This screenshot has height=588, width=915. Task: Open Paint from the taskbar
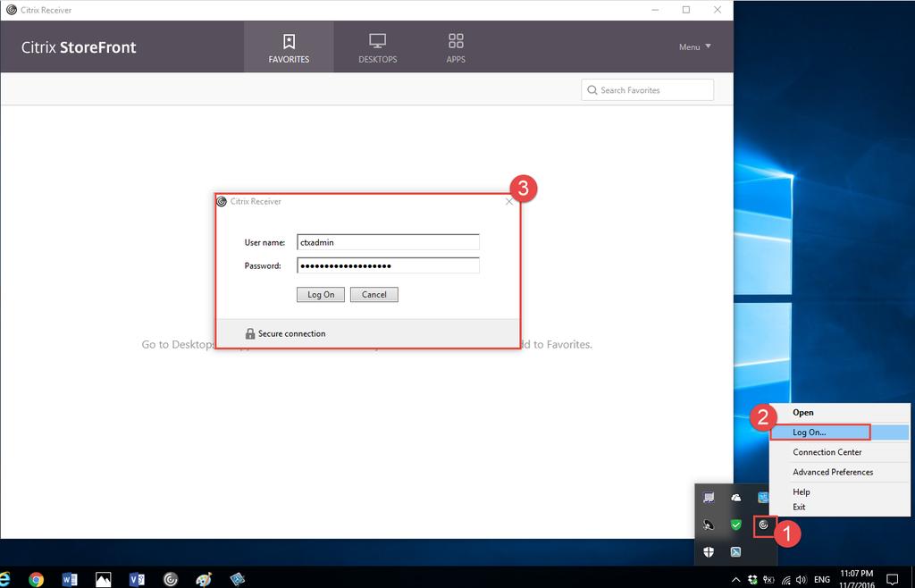pos(204,579)
